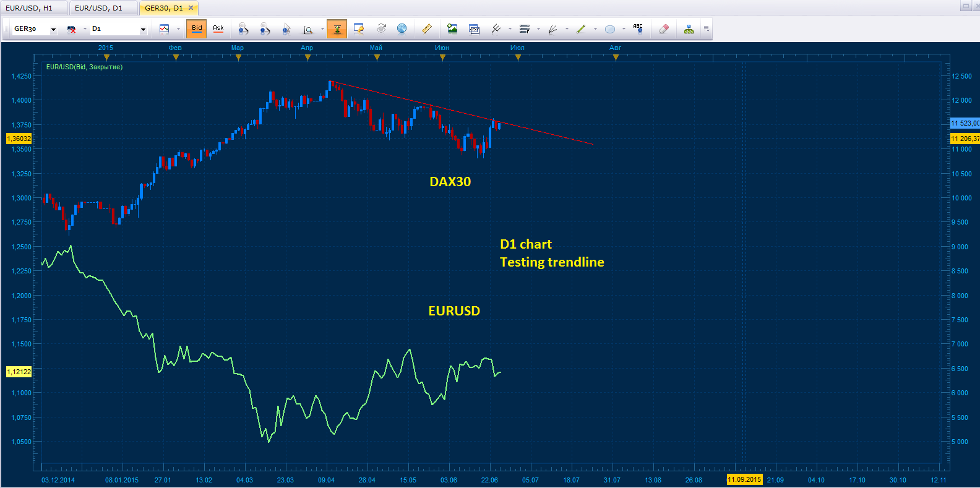Open the globe radar icon
Screen dimensions: 980x488
(x=402, y=28)
